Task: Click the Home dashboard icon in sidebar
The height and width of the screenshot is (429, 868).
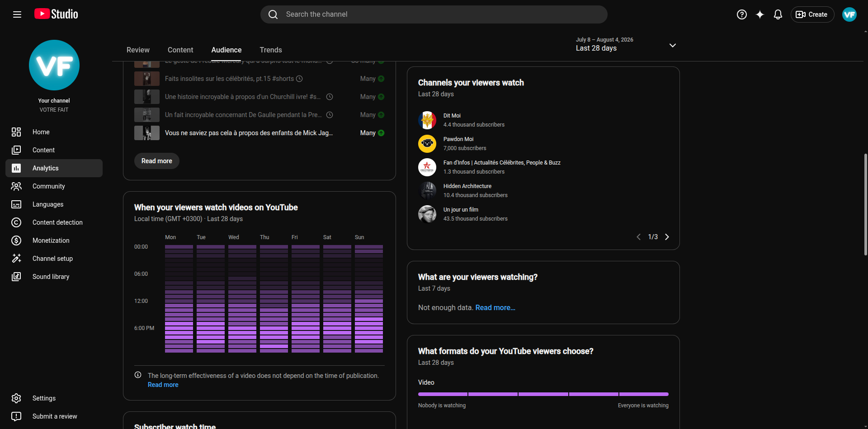Action: tap(16, 132)
